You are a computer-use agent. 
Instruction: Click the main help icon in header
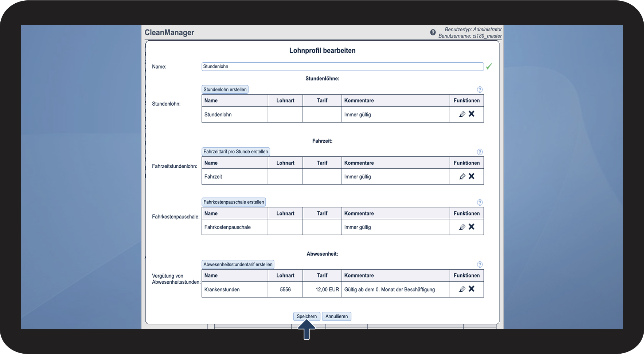(433, 32)
